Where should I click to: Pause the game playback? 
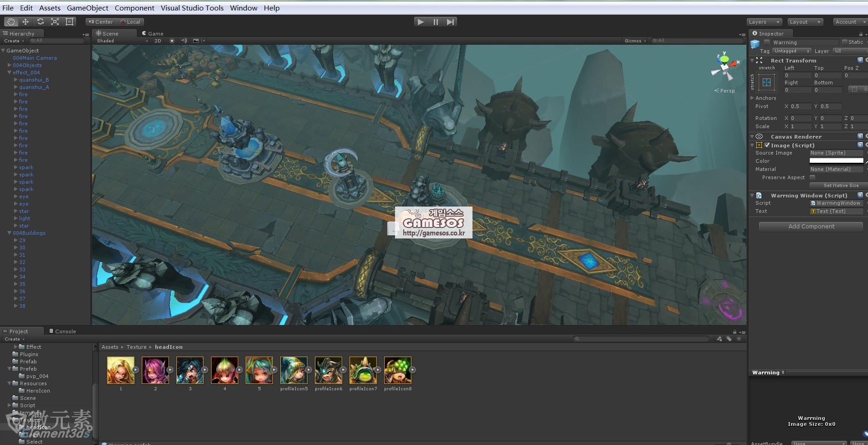point(436,22)
